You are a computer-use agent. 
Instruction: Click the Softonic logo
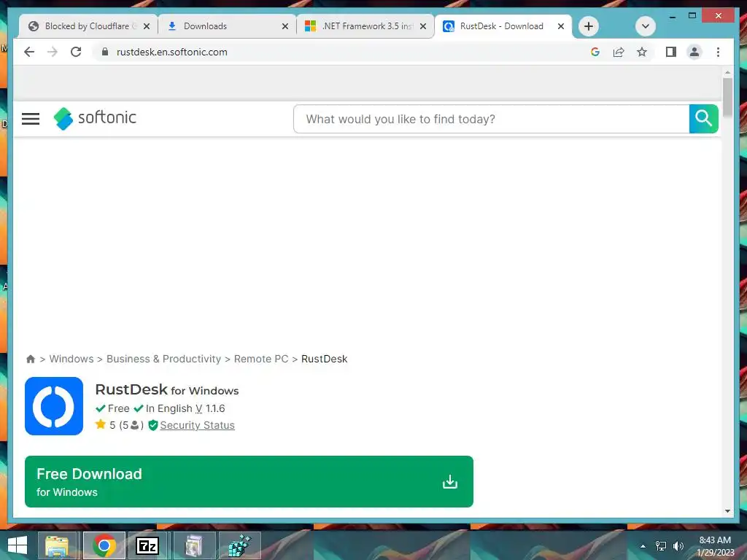pyautogui.click(x=95, y=118)
